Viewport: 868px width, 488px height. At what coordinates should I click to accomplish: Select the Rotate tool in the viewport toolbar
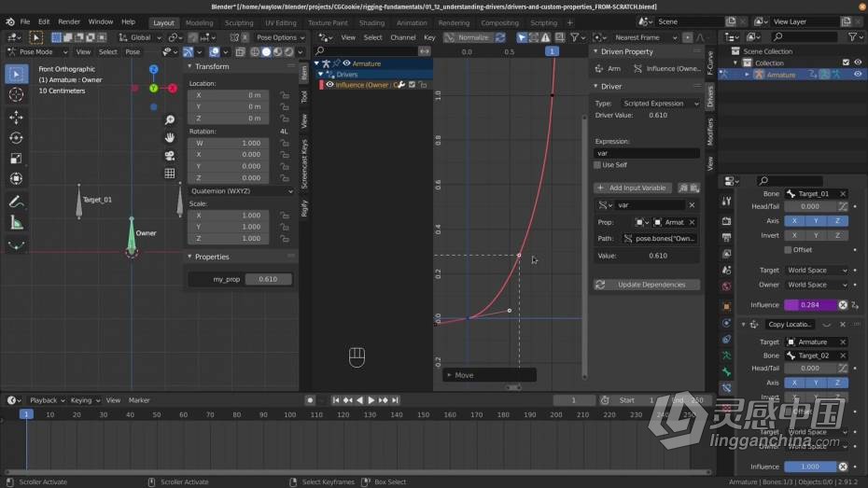[16, 138]
